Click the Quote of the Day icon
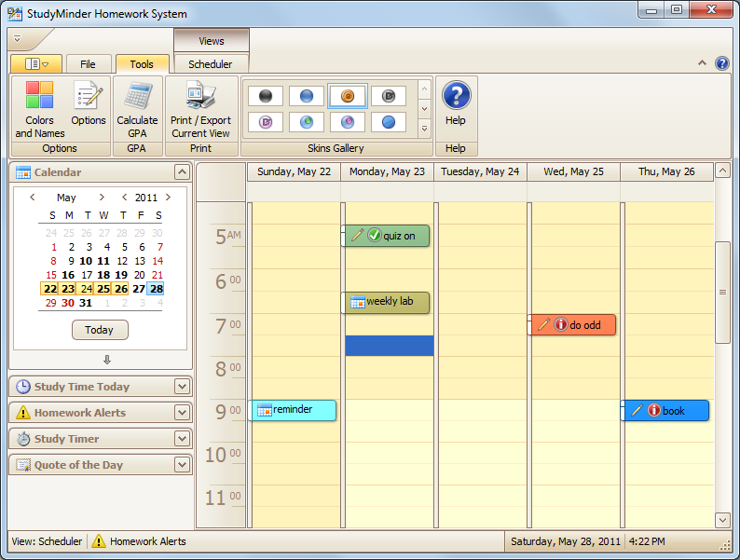Viewport: 740px width, 560px height. click(23, 465)
